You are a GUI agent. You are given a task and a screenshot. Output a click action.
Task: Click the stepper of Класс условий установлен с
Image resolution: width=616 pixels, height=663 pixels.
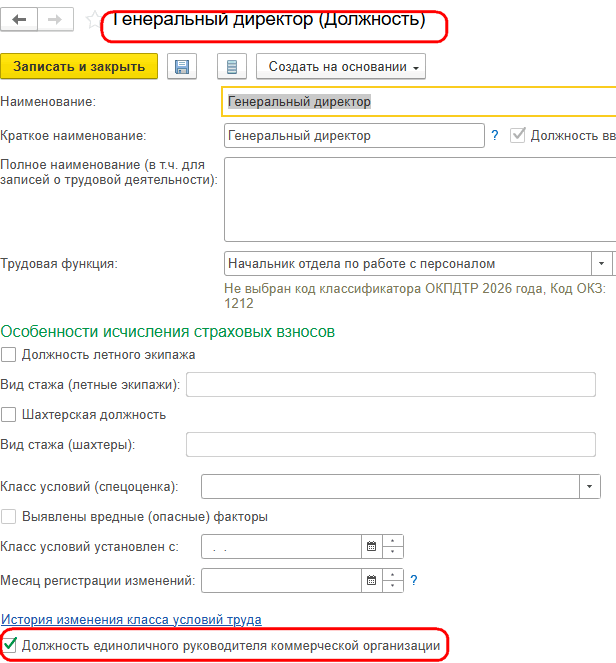[393, 546]
